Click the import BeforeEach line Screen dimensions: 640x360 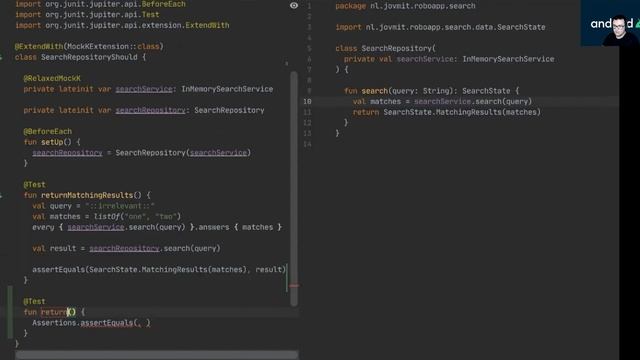pos(100,4)
